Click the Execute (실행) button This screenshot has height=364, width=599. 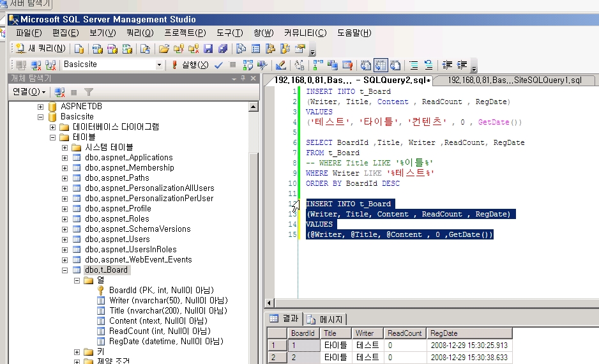(190, 65)
